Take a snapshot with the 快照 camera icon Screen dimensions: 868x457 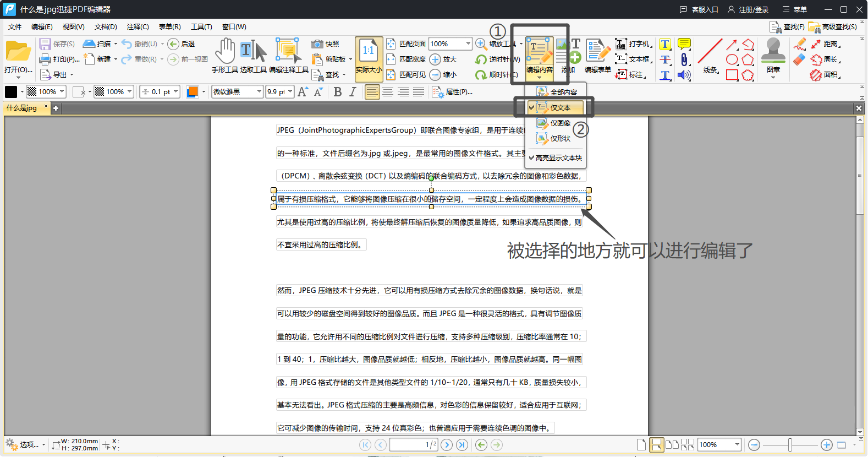(317, 44)
